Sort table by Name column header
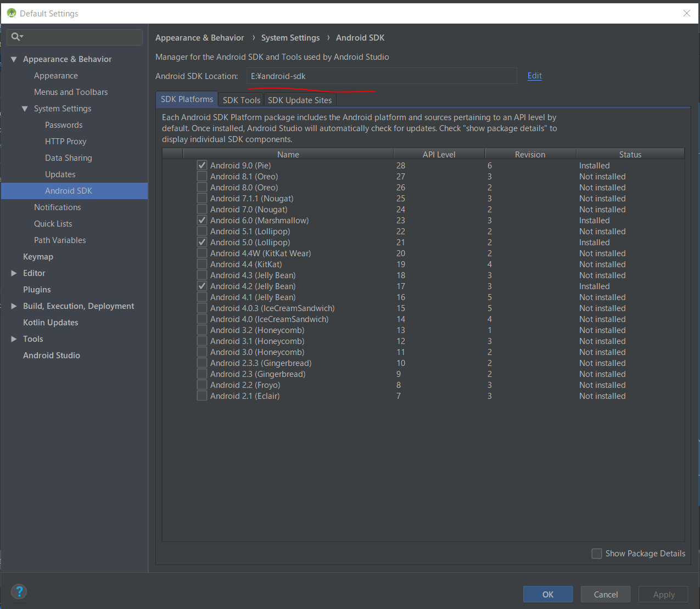 click(288, 154)
